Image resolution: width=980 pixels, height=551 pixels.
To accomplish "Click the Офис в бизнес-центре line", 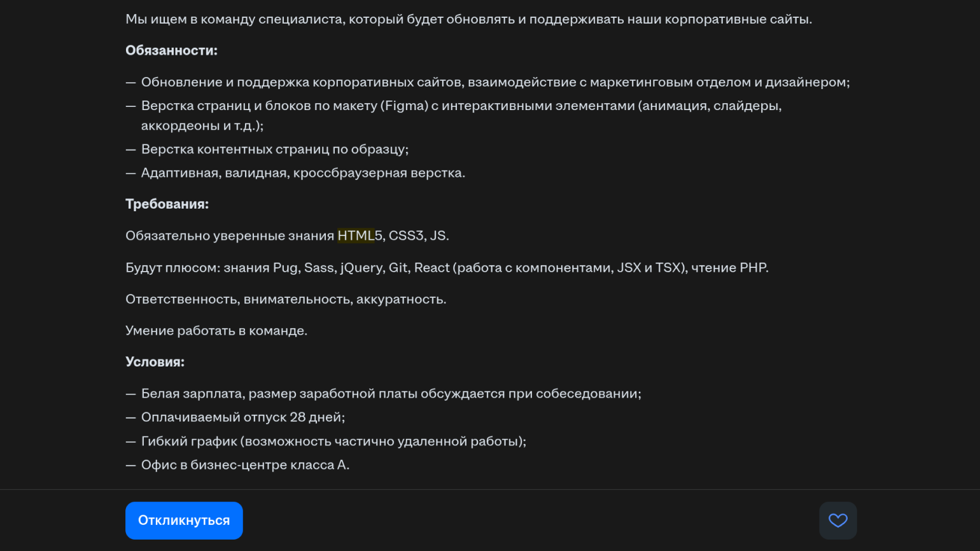I will pyautogui.click(x=245, y=465).
